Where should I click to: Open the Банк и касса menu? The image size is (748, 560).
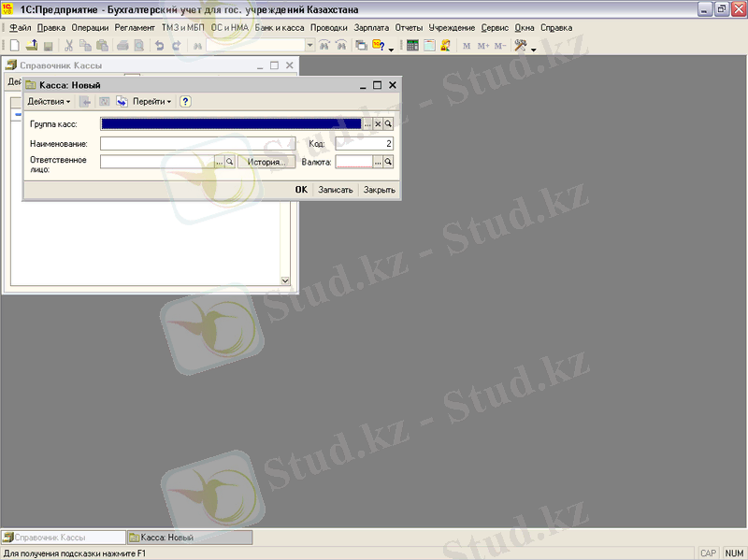pos(280,28)
